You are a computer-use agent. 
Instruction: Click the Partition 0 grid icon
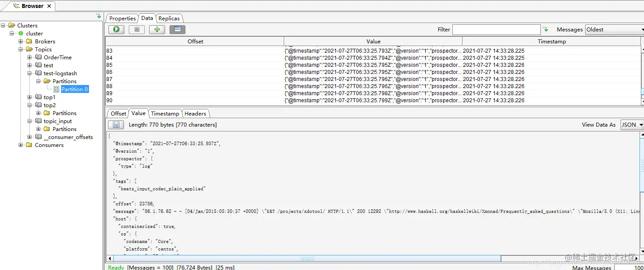click(x=56, y=89)
